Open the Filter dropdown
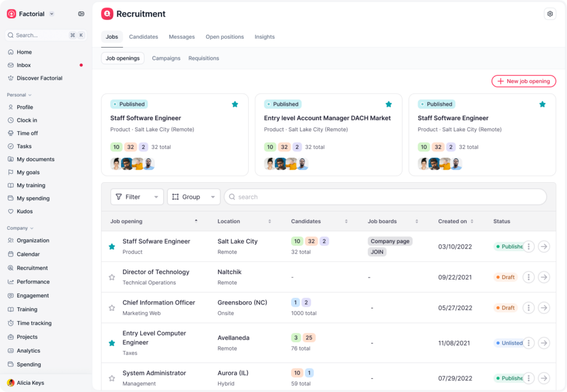567x392 pixels. tap(137, 197)
